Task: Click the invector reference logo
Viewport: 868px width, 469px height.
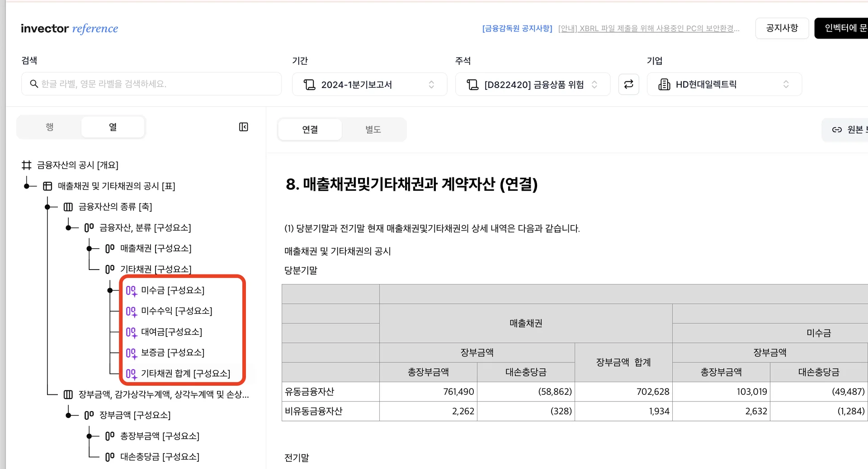Action: pos(69,28)
